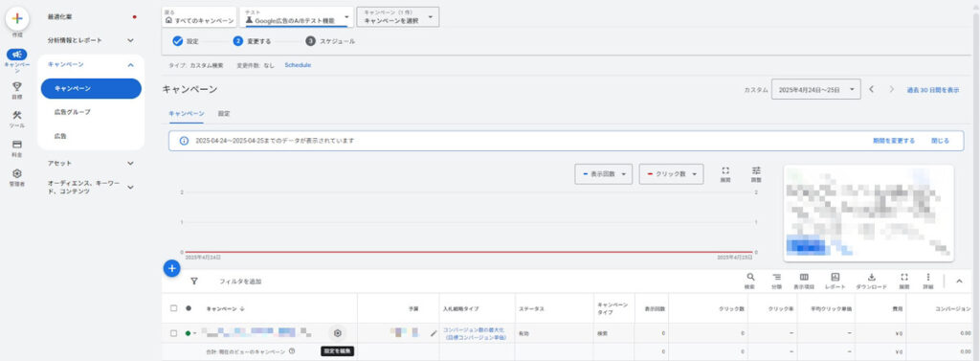Viewport: 980px width, 361px height.
Task: Open the 管理者 gear icon
Action: pyautogui.click(x=17, y=173)
